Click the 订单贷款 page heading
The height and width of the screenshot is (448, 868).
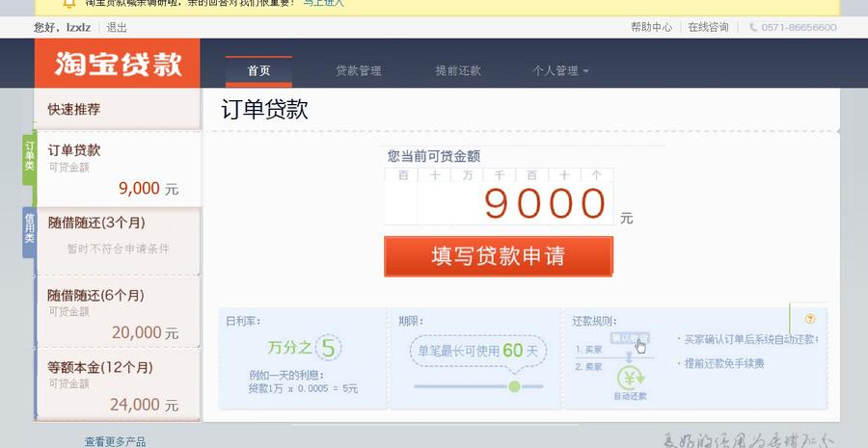[264, 109]
